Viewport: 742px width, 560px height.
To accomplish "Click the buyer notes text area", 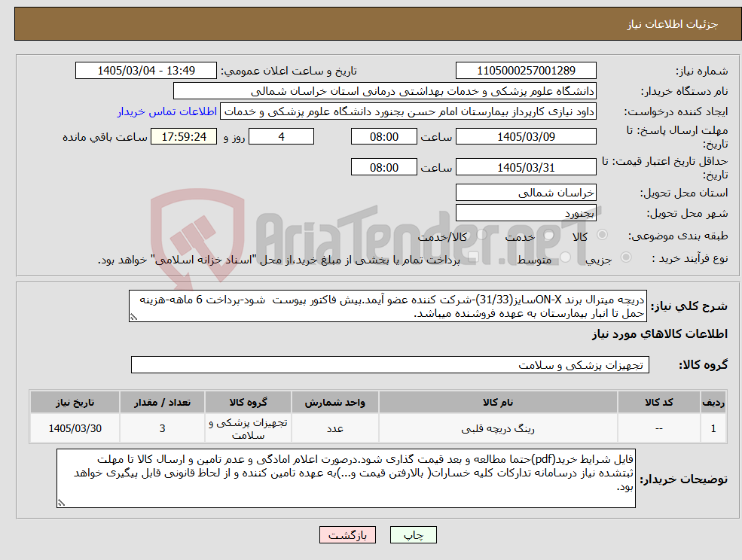I will click(346, 479).
